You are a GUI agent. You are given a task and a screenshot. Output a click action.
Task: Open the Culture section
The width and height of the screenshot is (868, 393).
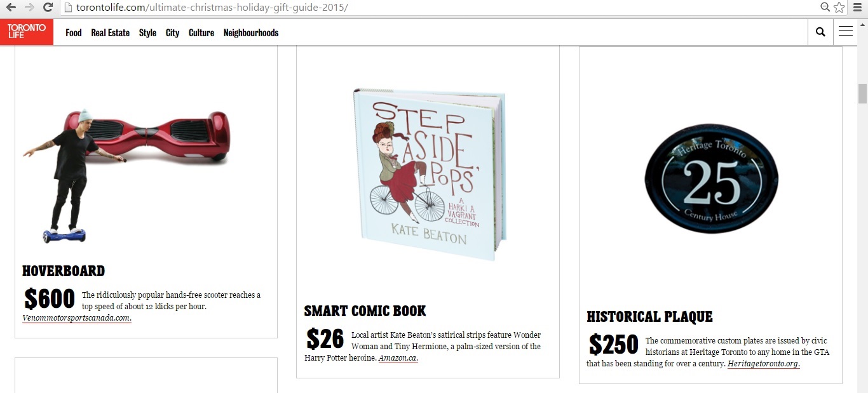(x=201, y=33)
